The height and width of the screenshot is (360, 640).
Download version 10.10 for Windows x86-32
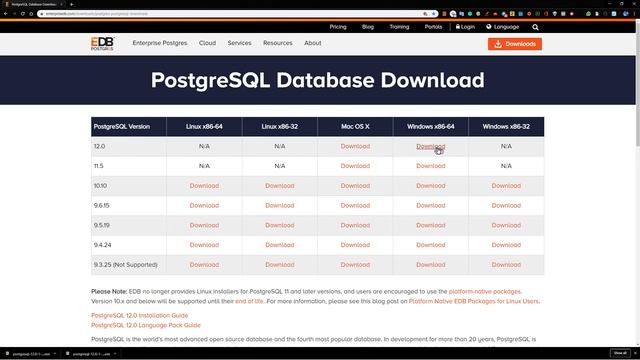506,186
